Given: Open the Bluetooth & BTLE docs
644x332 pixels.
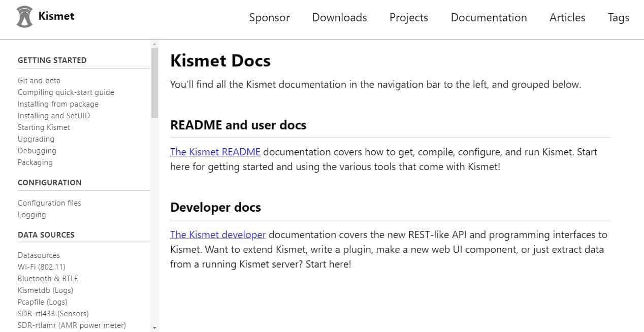Looking at the screenshot, I should pyautogui.click(x=48, y=278).
